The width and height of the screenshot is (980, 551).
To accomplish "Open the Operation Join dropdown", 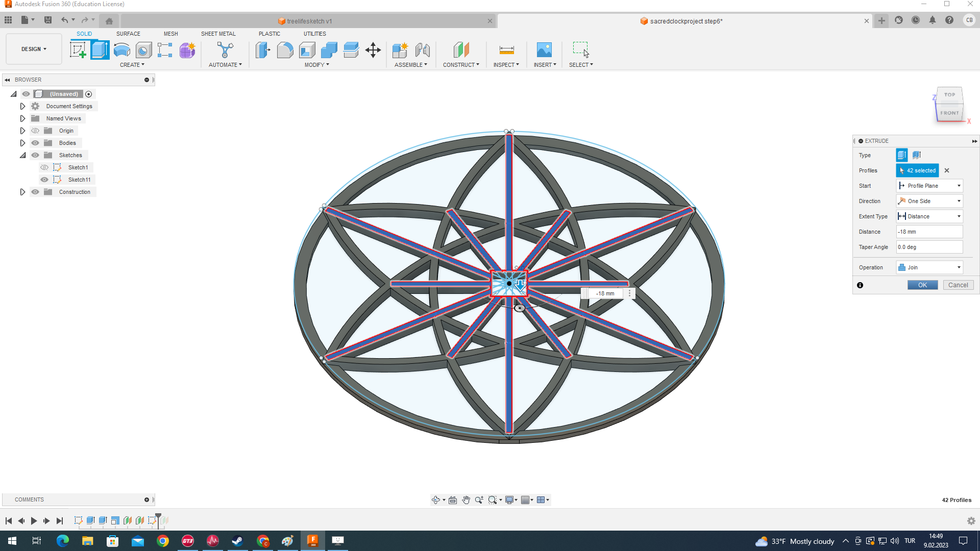I will pos(929,267).
